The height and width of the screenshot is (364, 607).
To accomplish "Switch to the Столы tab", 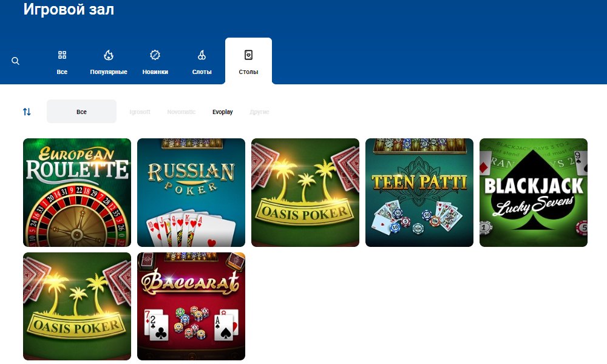I will (248, 61).
